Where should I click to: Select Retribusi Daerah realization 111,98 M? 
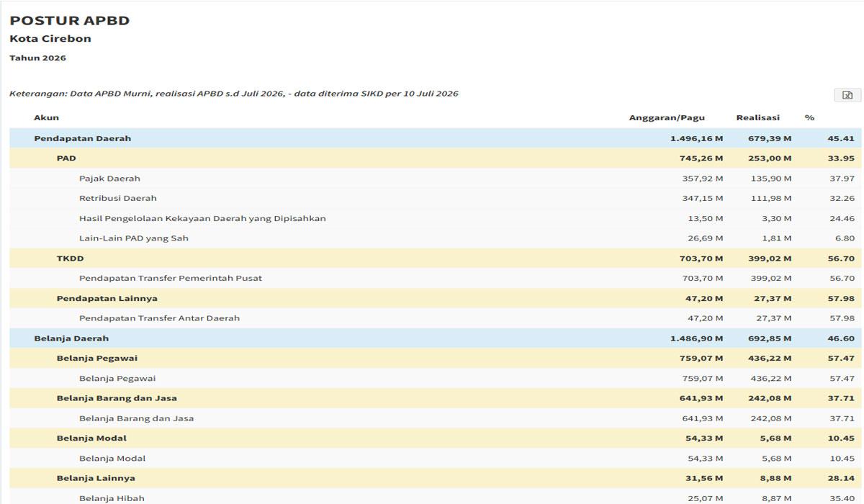tap(771, 198)
